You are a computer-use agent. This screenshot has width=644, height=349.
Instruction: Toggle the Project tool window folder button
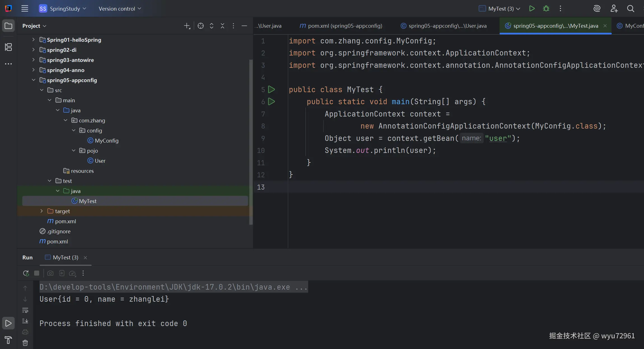8,26
